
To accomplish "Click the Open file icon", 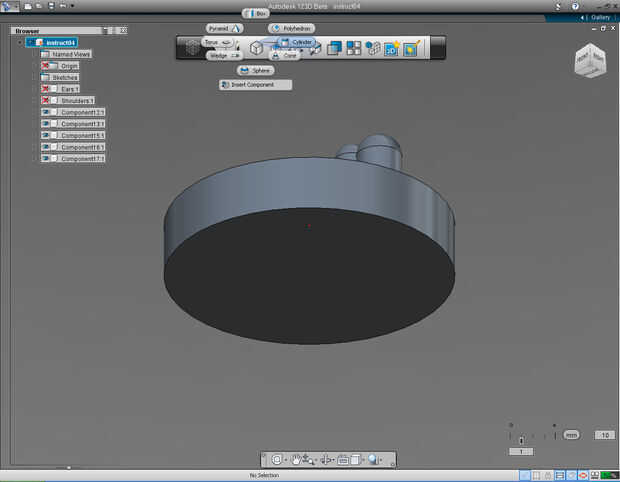I will coord(39,6).
